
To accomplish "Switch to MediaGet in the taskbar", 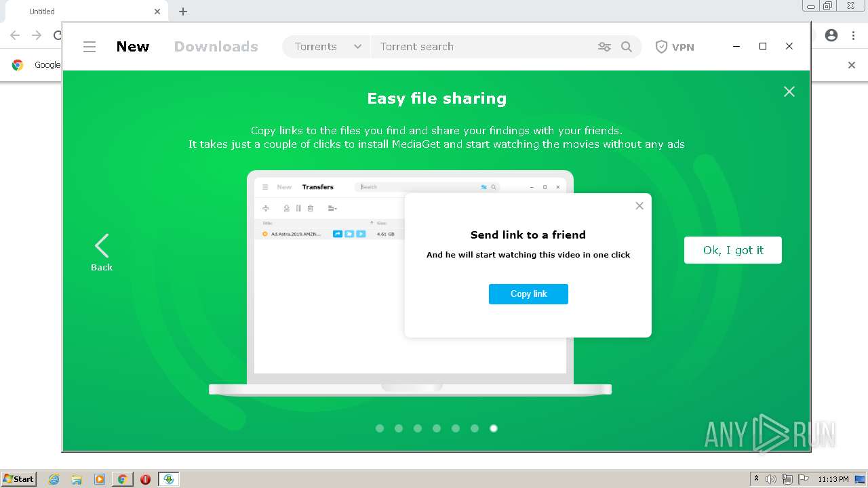I will pyautogui.click(x=168, y=479).
